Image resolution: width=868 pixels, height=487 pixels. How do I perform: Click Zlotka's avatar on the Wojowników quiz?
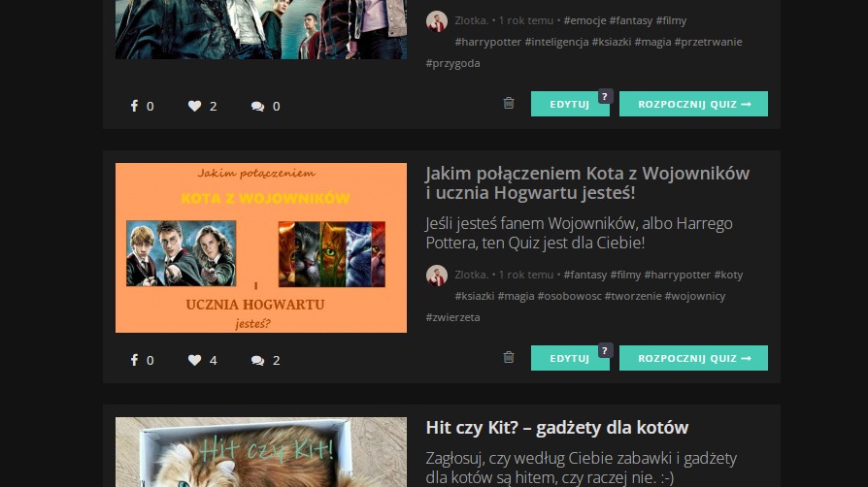437,275
